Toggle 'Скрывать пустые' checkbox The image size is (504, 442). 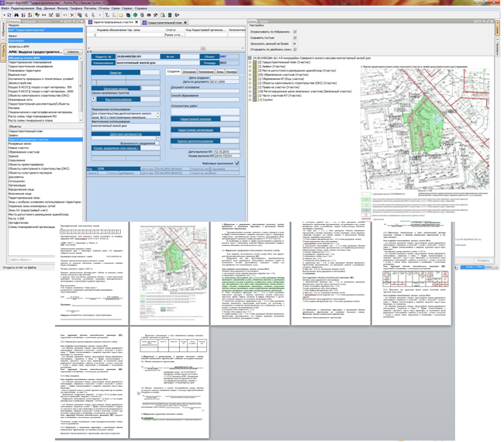(x=295, y=37)
